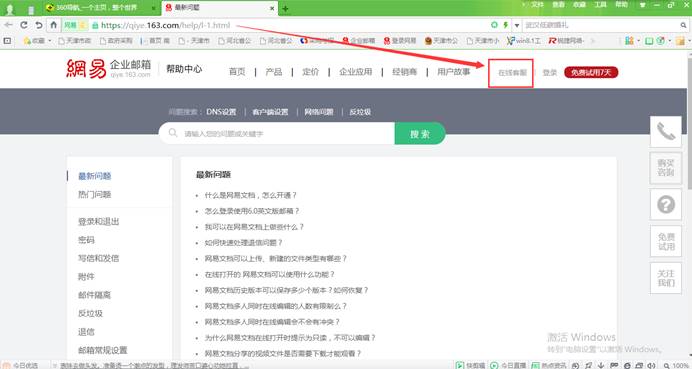692x369 pixels.
Task: Open the 登录网易 bookmark
Action: (400, 41)
